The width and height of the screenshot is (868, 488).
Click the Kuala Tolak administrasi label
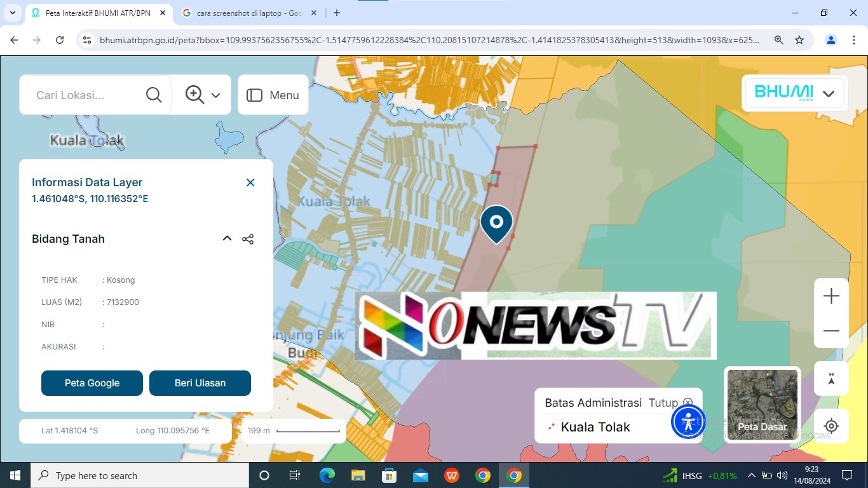[595, 427]
